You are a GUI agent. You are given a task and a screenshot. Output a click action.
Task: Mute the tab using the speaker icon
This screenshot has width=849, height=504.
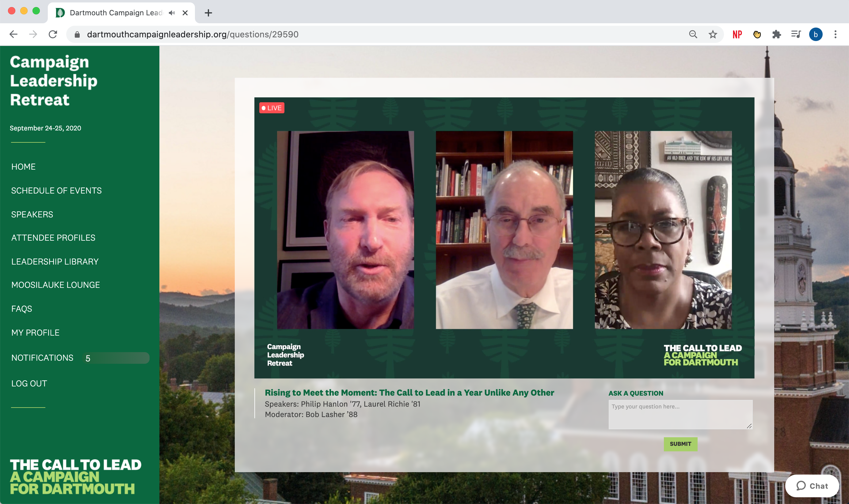[x=172, y=13]
